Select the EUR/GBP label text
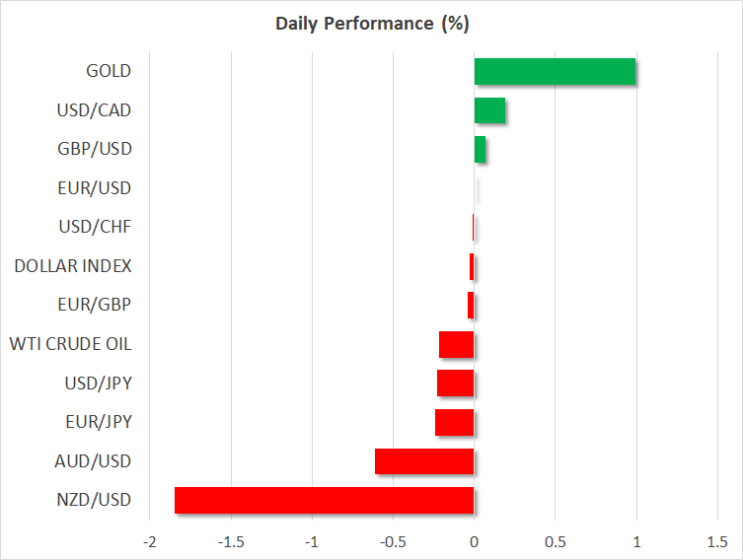This screenshot has height=560, width=743. [95, 306]
